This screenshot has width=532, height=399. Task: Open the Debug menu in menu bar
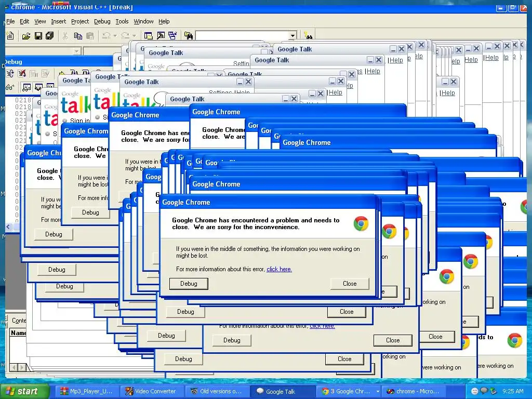[x=102, y=21]
